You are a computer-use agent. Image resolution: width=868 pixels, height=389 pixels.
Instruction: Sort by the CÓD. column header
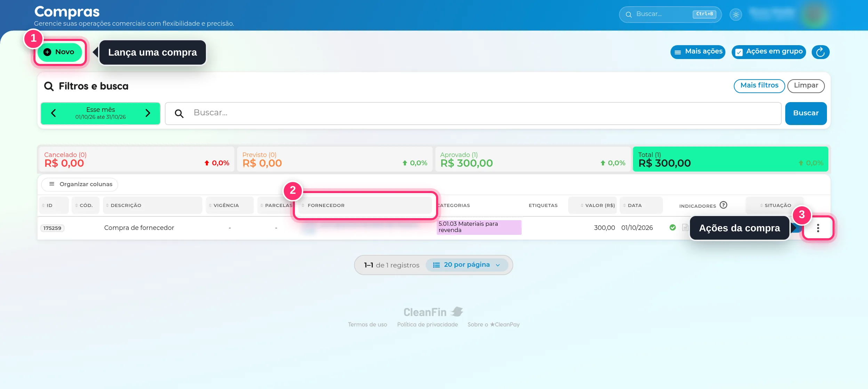86,205
